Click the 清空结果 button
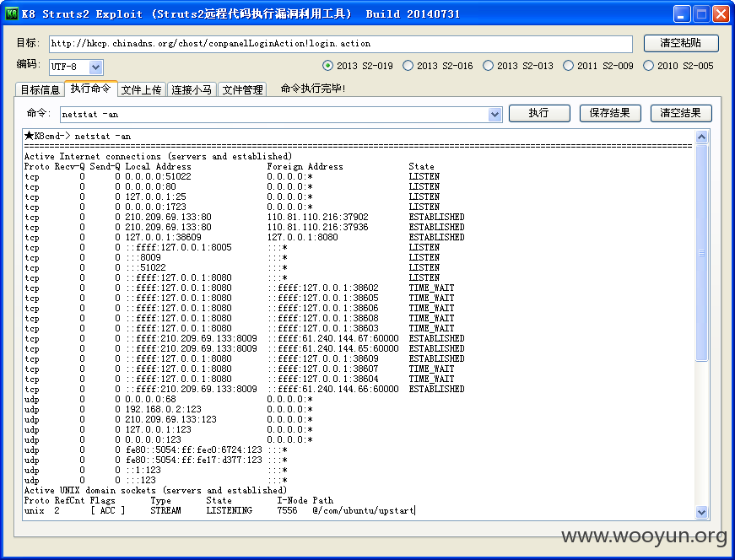 coord(681,113)
